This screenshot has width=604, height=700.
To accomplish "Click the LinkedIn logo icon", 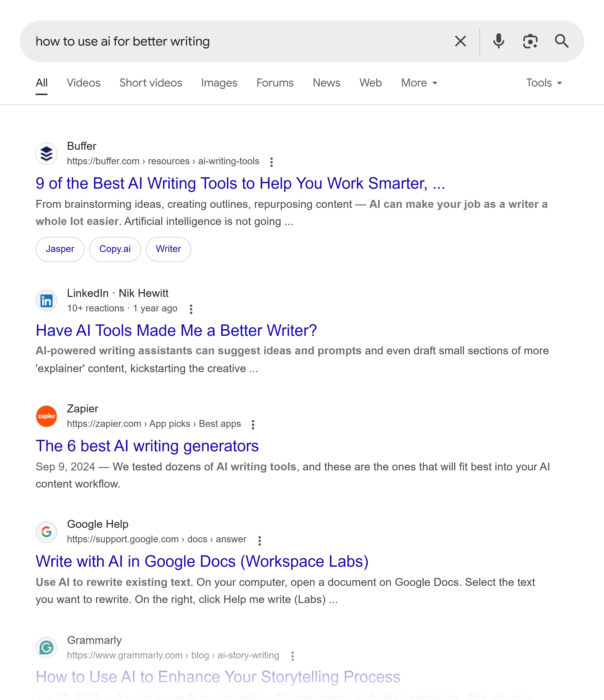I will 46,300.
